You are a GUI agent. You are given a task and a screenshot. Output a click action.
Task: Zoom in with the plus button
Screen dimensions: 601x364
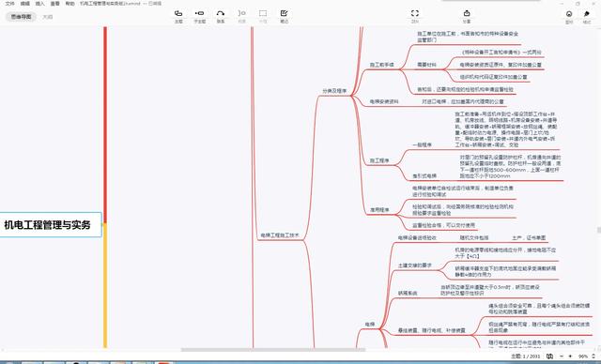570,356
